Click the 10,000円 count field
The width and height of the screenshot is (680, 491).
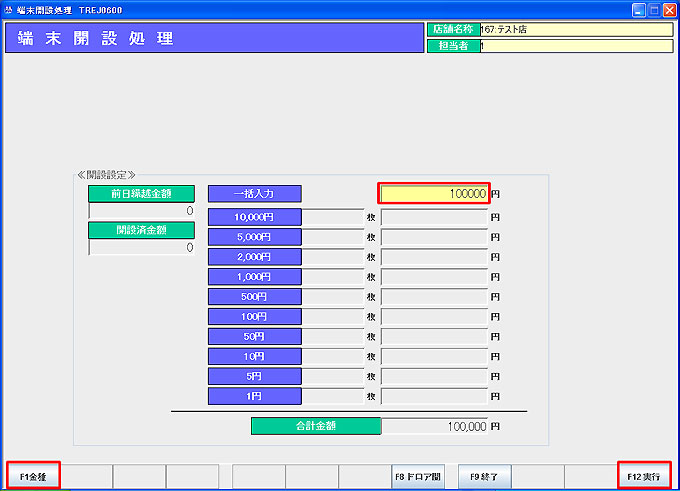point(332,217)
